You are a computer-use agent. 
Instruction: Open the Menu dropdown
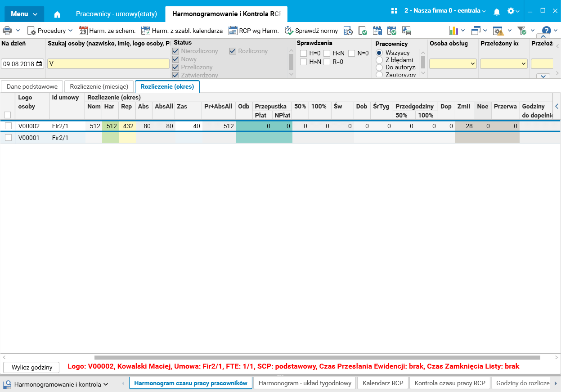coord(24,14)
